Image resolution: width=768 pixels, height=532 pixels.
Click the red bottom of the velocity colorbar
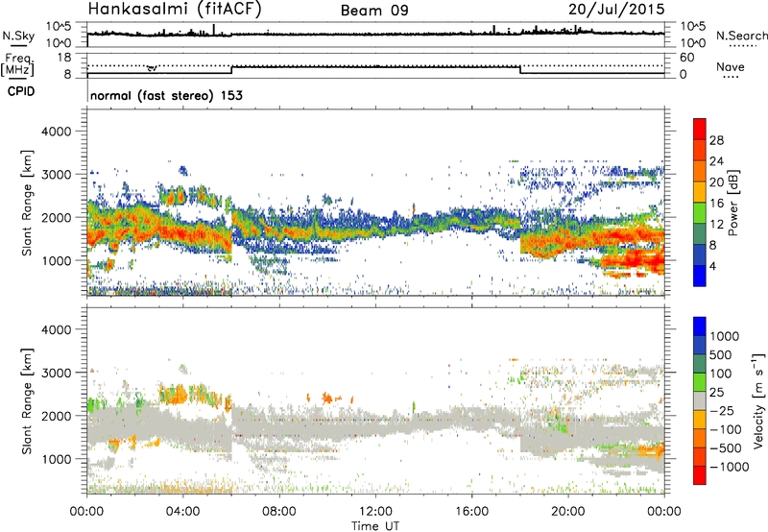coord(700,475)
